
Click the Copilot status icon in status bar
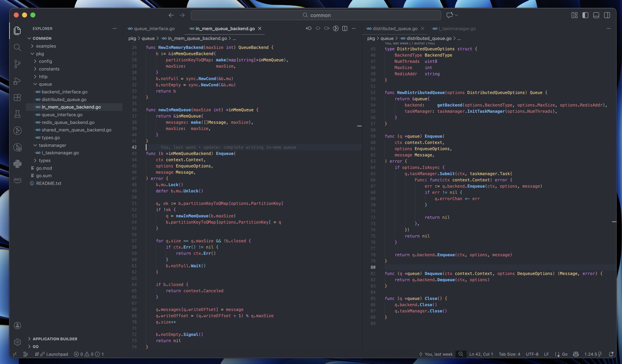(576, 354)
